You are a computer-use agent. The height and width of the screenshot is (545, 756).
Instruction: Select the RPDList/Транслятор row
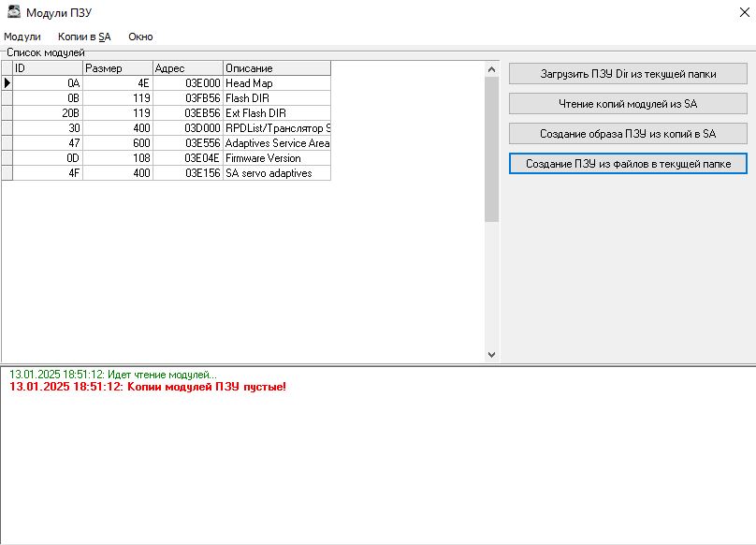tap(167, 128)
